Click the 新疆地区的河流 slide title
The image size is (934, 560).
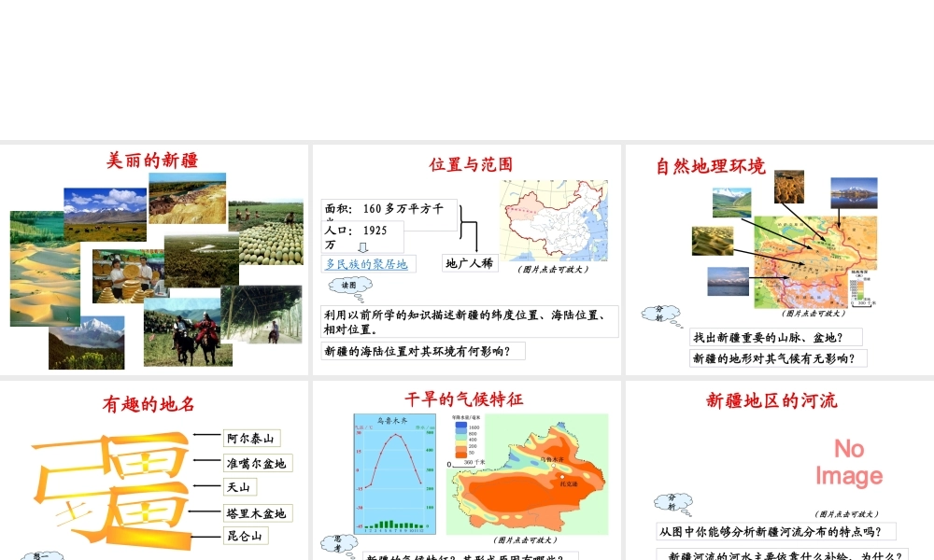click(772, 400)
